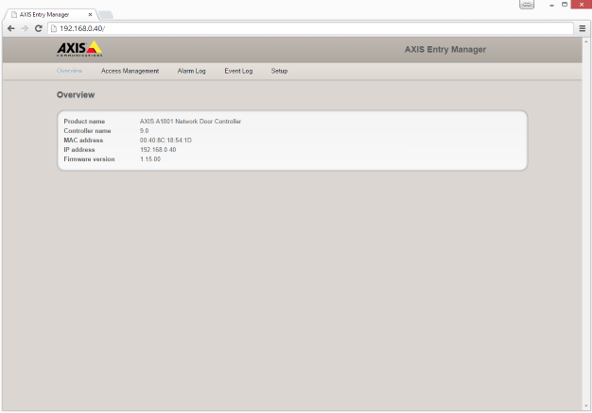Click the Firmware version label
Viewport: 592px width, 413px height.
(89, 159)
